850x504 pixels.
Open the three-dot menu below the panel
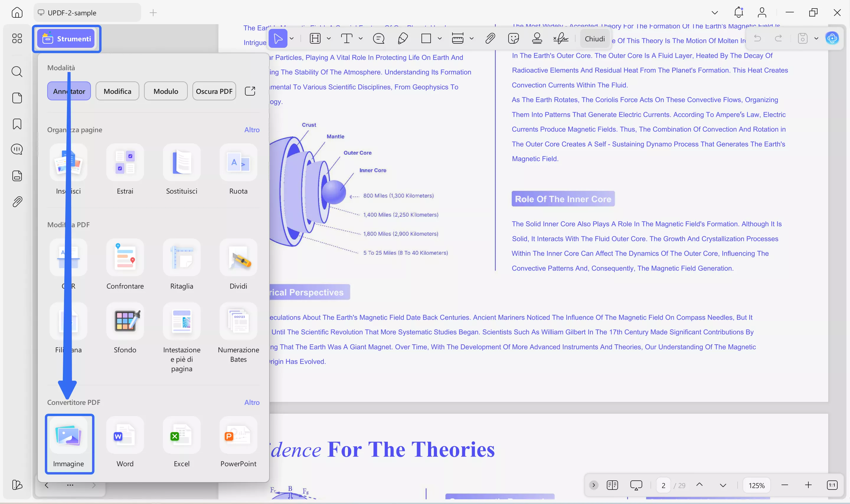point(70,485)
